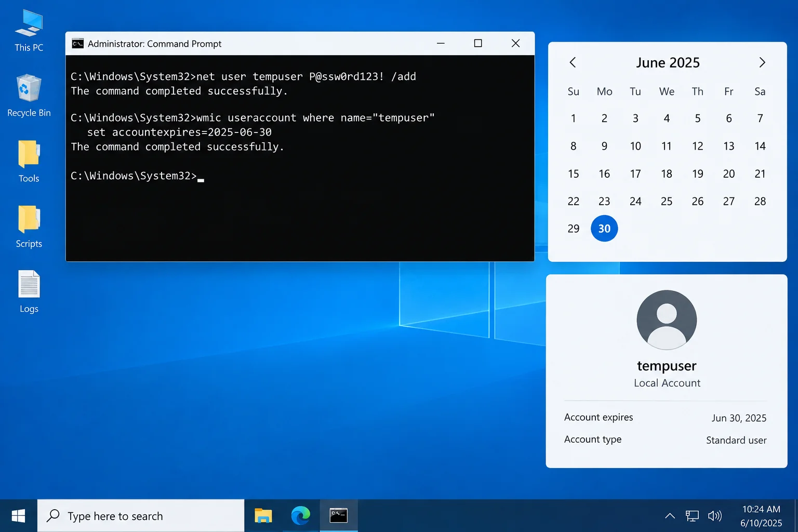Viewport: 798px width, 532px height.
Task: Select the Recycle Bin desktop icon
Action: 29,96
